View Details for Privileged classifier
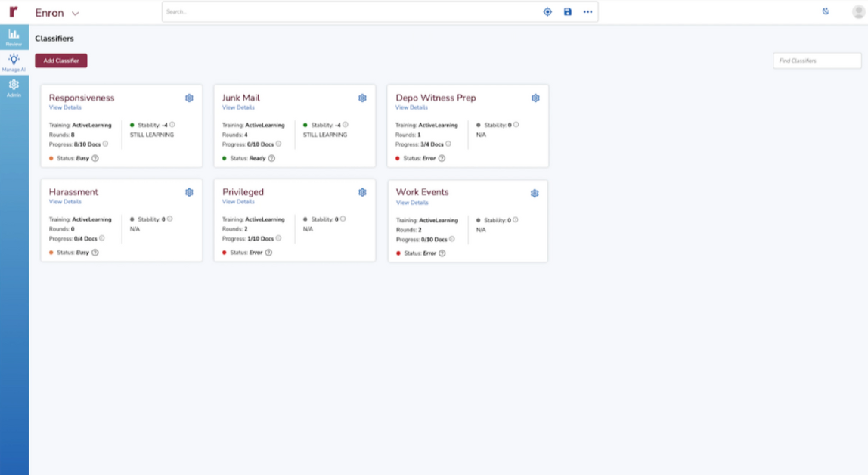This screenshot has height=475, width=868. [x=238, y=201]
